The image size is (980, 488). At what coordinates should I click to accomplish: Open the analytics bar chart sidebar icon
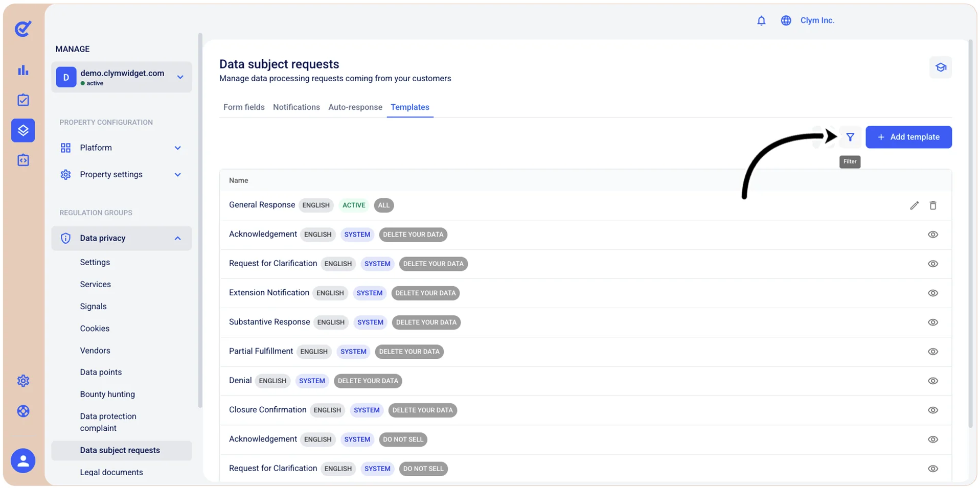pyautogui.click(x=23, y=70)
